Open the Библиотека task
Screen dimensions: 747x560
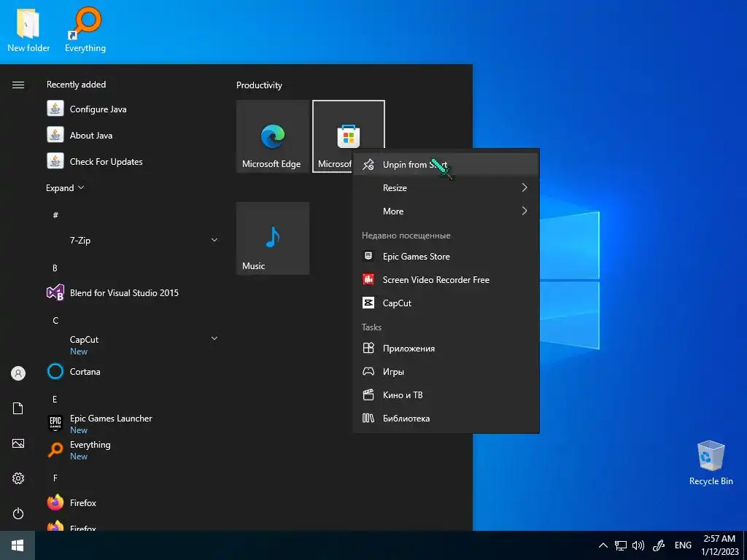pyautogui.click(x=446, y=418)
